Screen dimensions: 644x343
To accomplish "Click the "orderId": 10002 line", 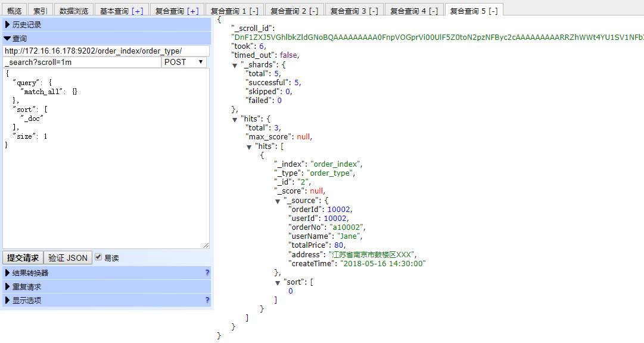I will 321,209.
